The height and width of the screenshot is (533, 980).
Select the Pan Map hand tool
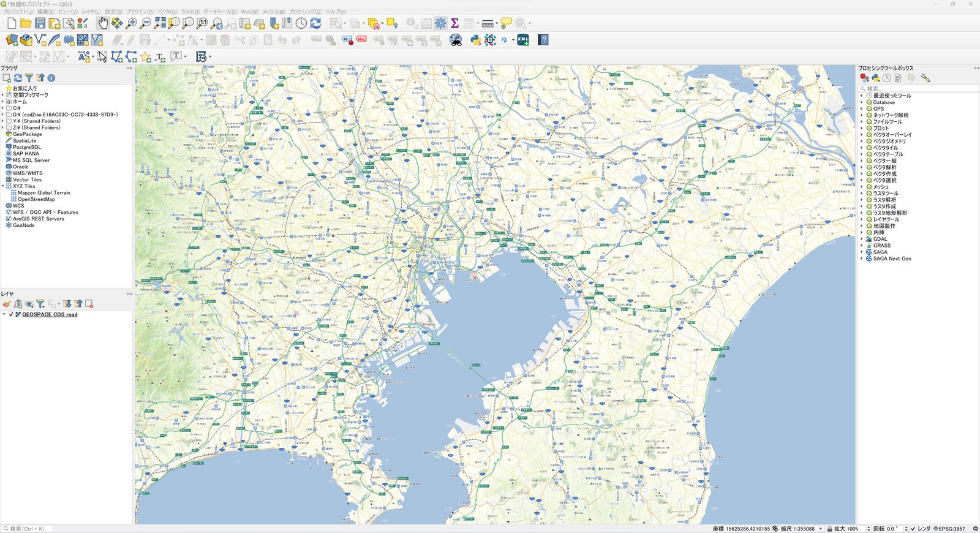102,23
